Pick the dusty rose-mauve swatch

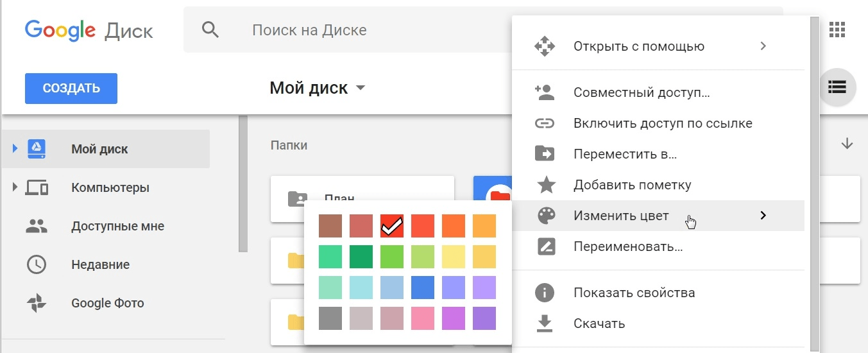tap(392, 318)
